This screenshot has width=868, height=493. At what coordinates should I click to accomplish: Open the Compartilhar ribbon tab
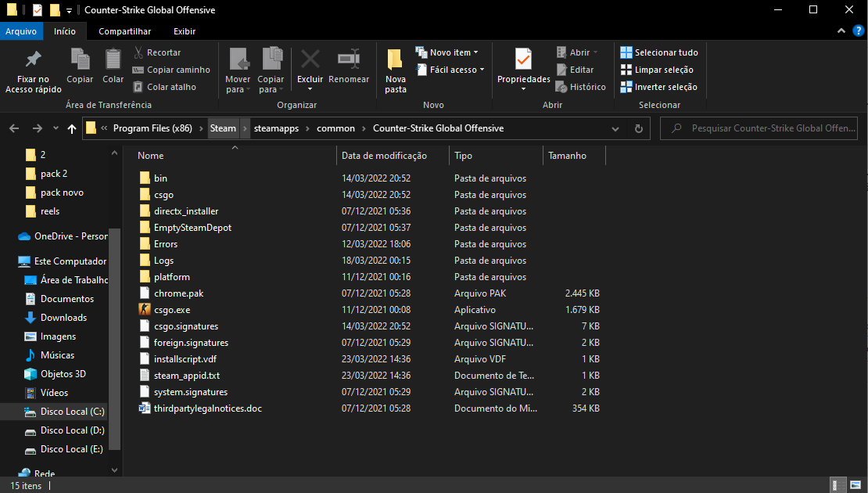point(124,31)
